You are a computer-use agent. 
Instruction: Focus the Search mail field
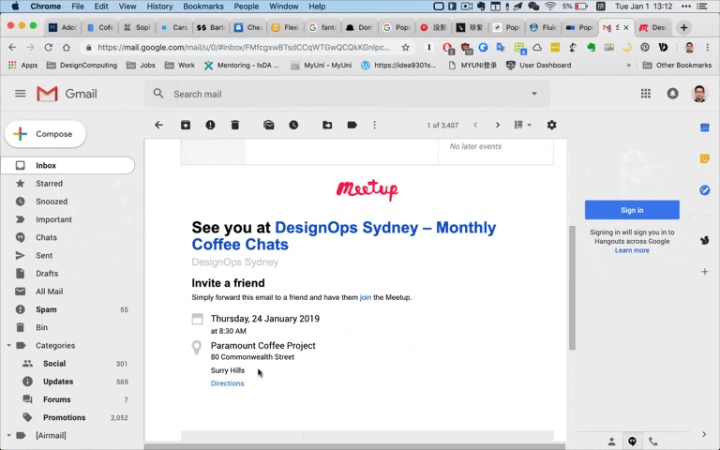(x=347, y=94)
